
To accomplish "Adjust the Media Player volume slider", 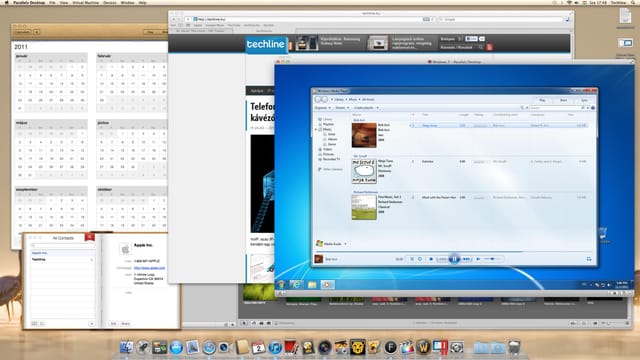I will tap(491, 259).
